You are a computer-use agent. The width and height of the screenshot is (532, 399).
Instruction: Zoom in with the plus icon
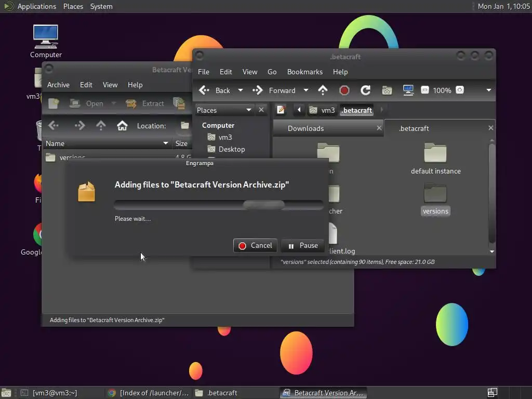(x=460, y=90)
